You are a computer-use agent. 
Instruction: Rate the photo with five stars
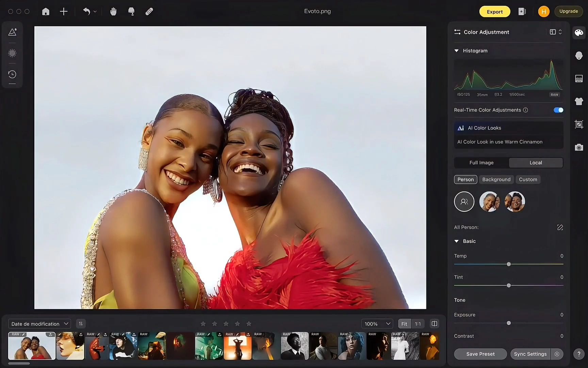pyautogui.click(x=249, y=324)
